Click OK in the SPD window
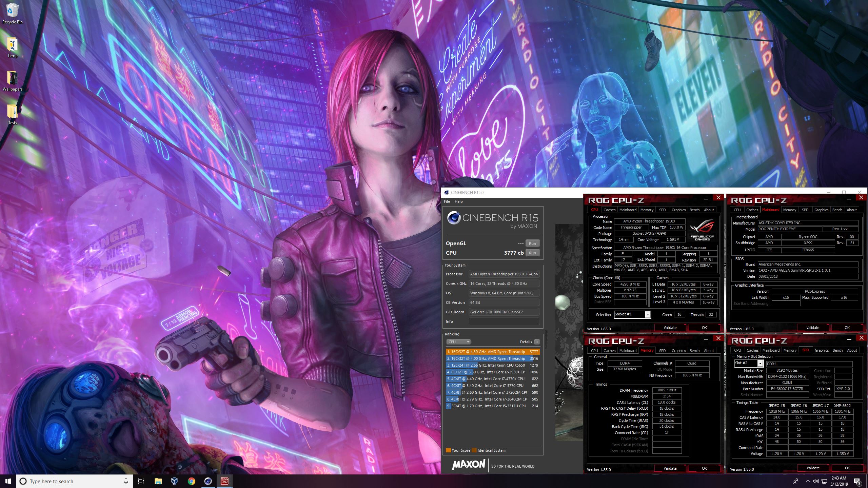The width and height of the screenshot is (868, 488). coord(847,468)
